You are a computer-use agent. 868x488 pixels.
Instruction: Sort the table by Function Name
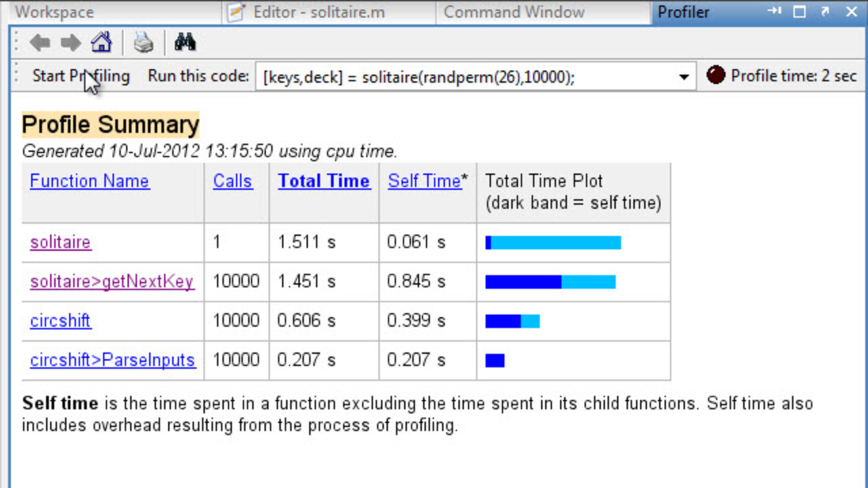90,181
